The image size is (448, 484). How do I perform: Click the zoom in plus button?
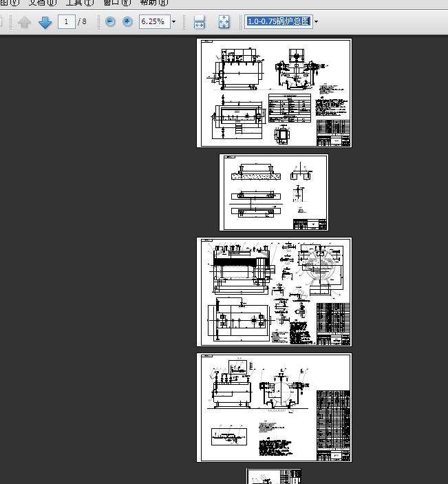click(x=127, y=22)
